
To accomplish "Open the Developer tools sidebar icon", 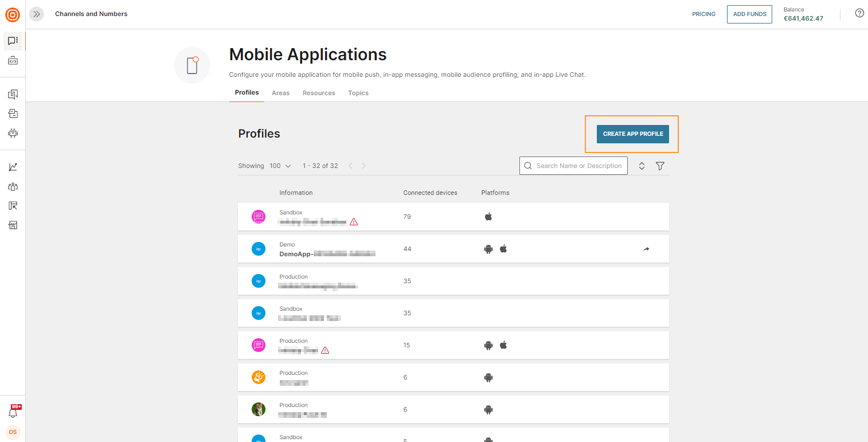I will coord(13,60).
